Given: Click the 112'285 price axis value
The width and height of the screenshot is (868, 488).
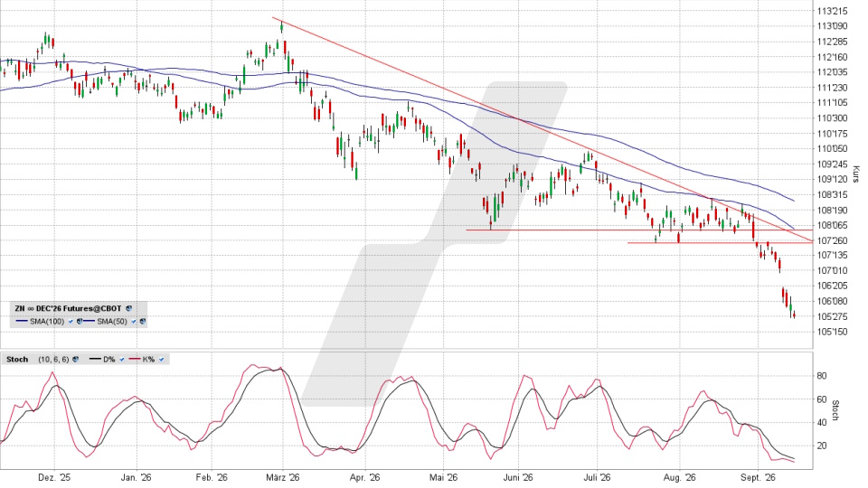Looking at the screenshot, I should tap(833, 42).
